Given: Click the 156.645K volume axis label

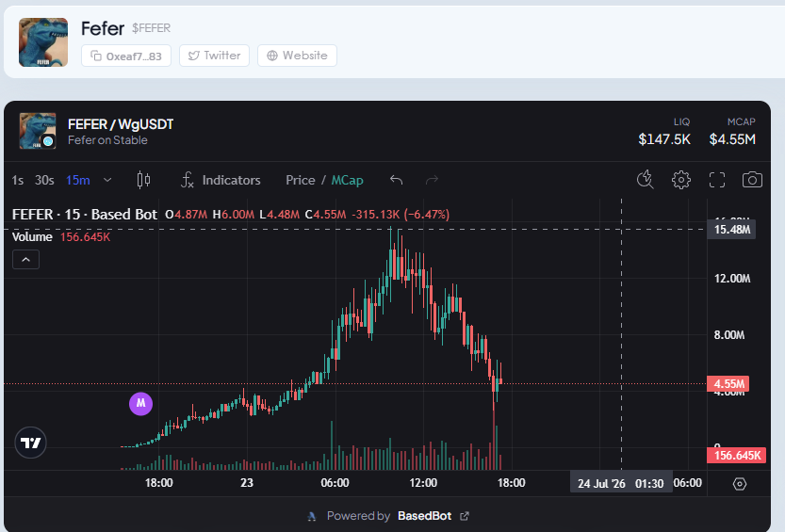Looking at the screenshot, I should coord(736,456).
